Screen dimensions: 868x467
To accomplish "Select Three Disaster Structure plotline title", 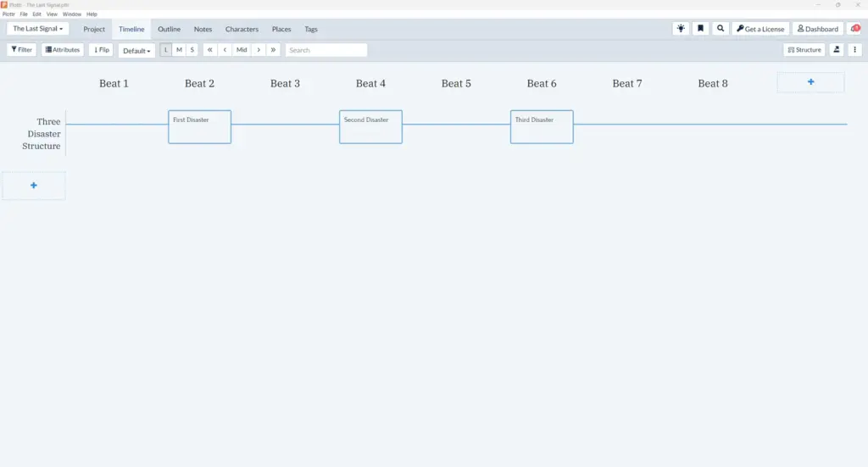I will [42, 134].
